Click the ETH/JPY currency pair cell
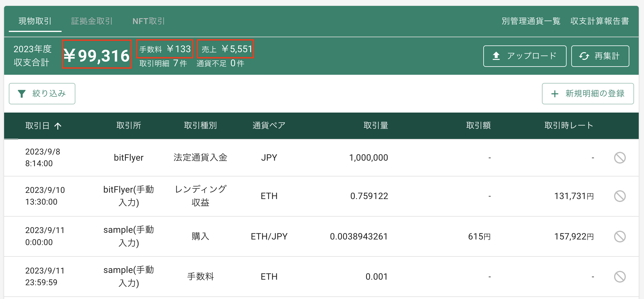This screenshot has height=299, width=644. coord(269,237)
